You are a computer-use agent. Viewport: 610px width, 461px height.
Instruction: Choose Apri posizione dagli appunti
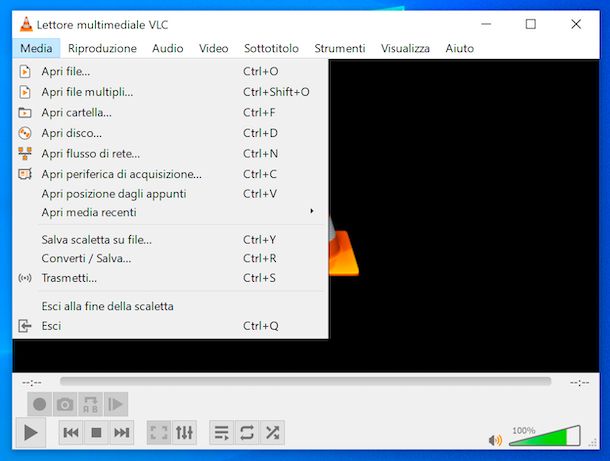pos(170,194)
